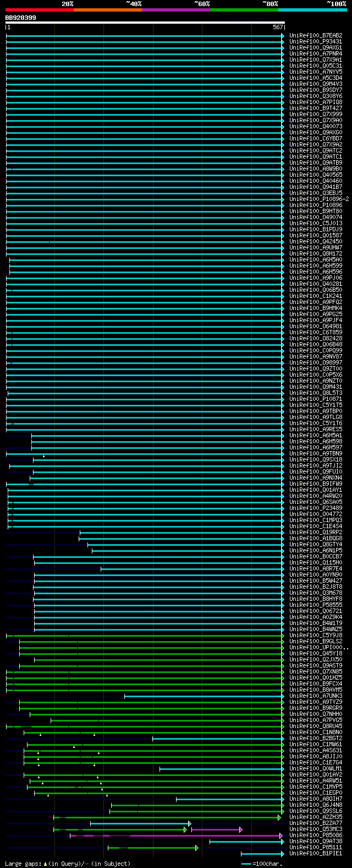Select hit UniRef100_B9HT80

[316, 211]
